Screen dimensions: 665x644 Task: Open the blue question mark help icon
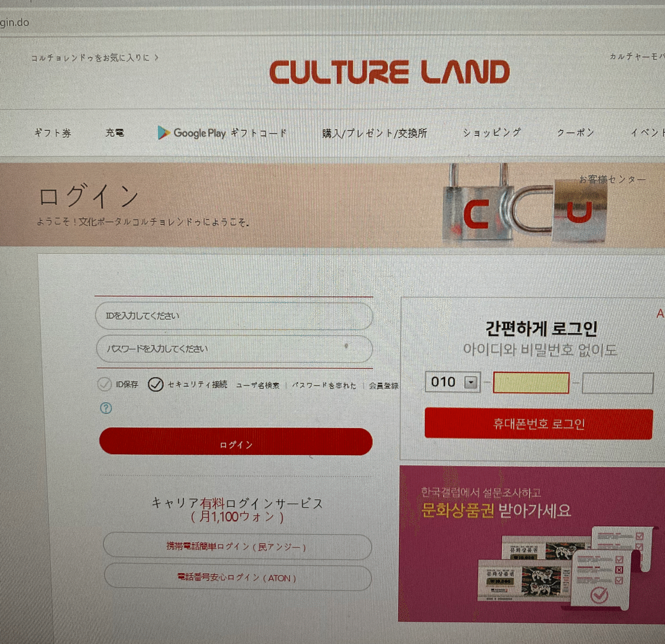[x=106, y=408]
